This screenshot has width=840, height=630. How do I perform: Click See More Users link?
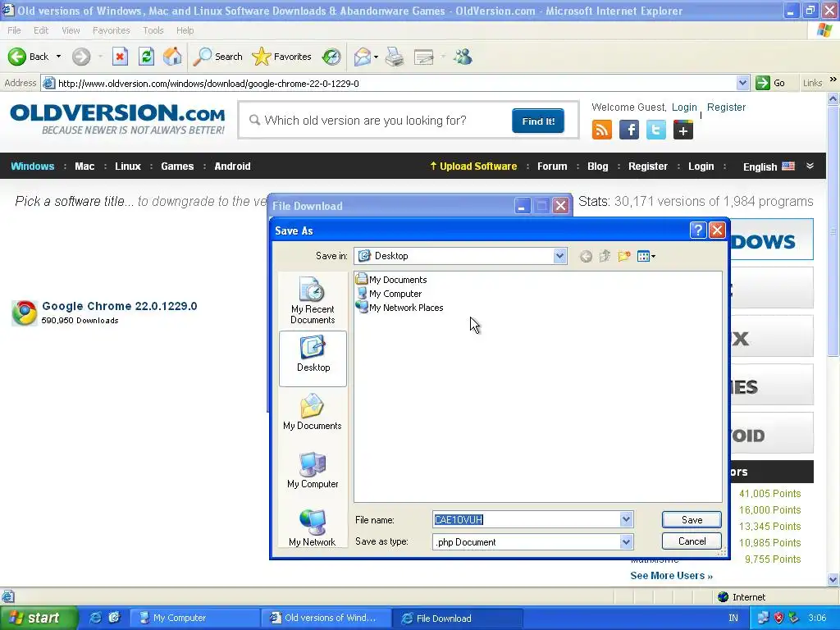[x=671, y=575]
